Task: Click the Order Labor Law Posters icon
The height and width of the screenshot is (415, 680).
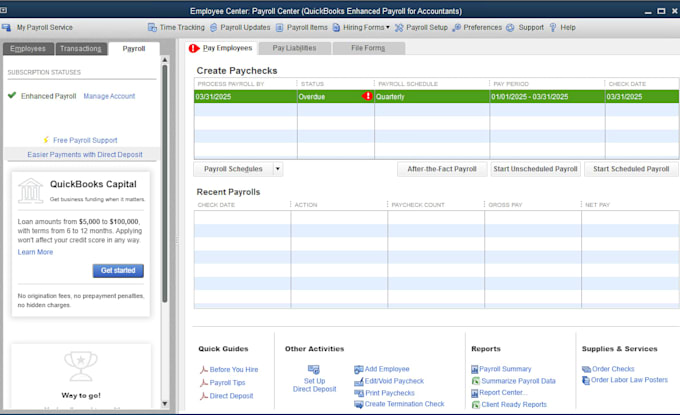Action: click(x=586, y=380)
